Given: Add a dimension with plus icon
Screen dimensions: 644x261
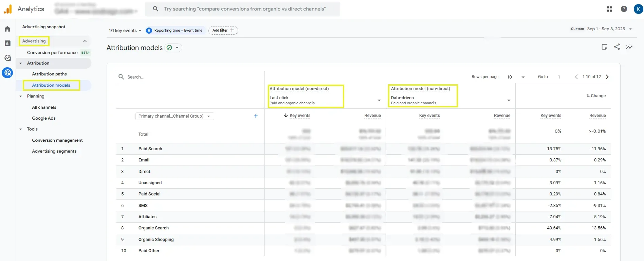Looking at the screenshot, I should click(256, 116).
